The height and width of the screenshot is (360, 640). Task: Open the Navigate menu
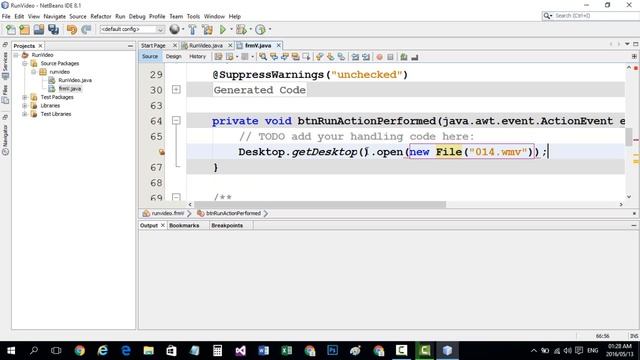(55, 16)
